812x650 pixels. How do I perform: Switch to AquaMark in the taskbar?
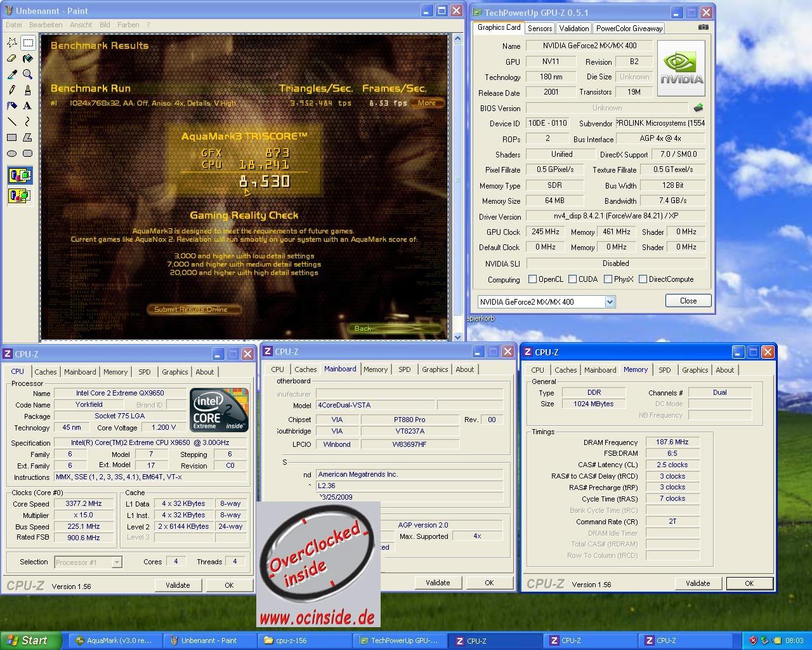coord(115,640)
